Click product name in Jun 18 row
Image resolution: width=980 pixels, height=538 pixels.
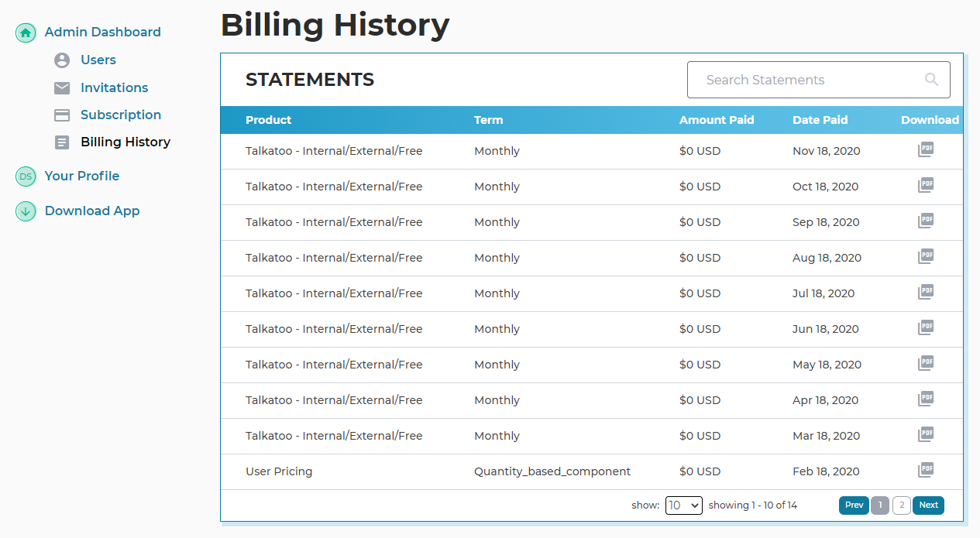(x=334, y=329)
